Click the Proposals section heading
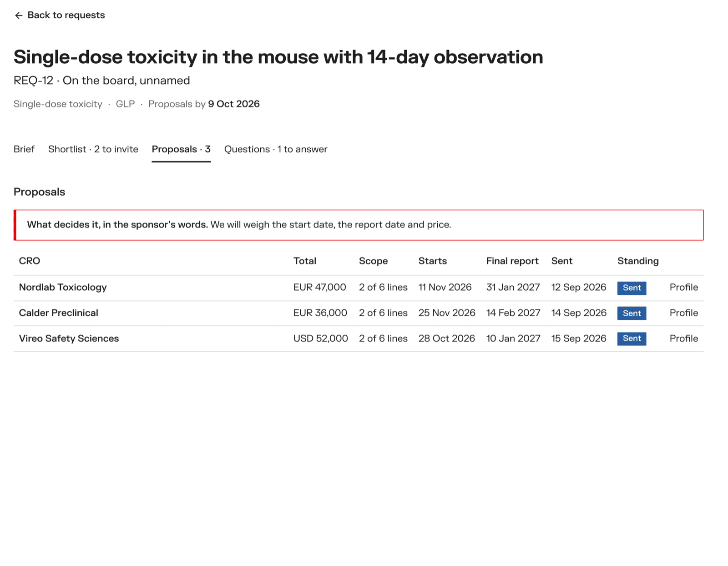 [40, 192]
